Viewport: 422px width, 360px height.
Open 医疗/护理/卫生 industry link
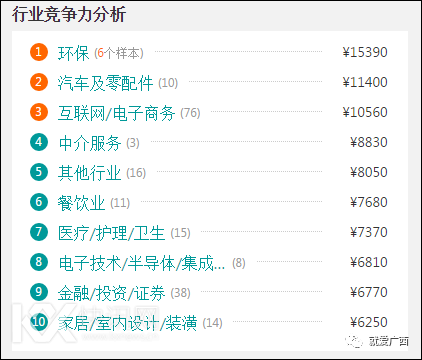(111, 233)
